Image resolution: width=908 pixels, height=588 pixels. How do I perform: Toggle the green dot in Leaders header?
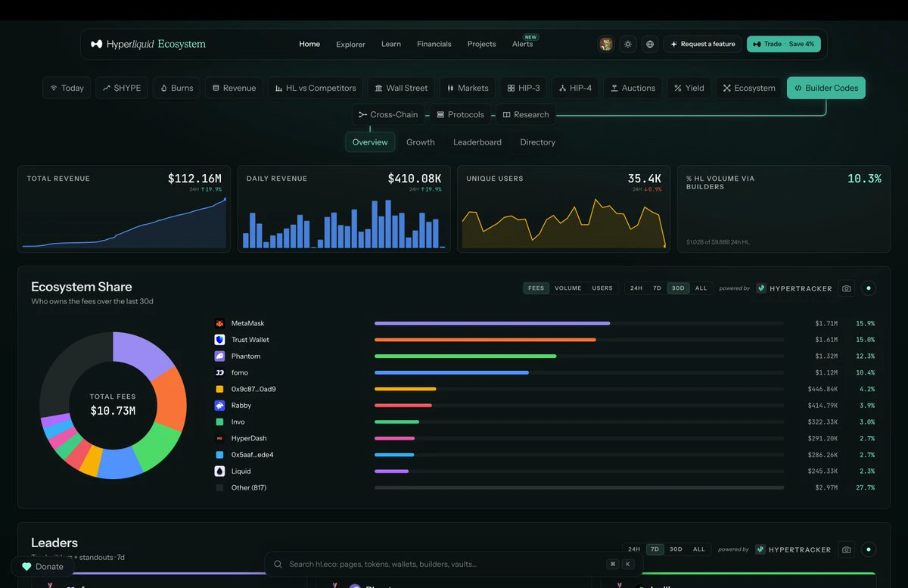click(x=869, y=549)
